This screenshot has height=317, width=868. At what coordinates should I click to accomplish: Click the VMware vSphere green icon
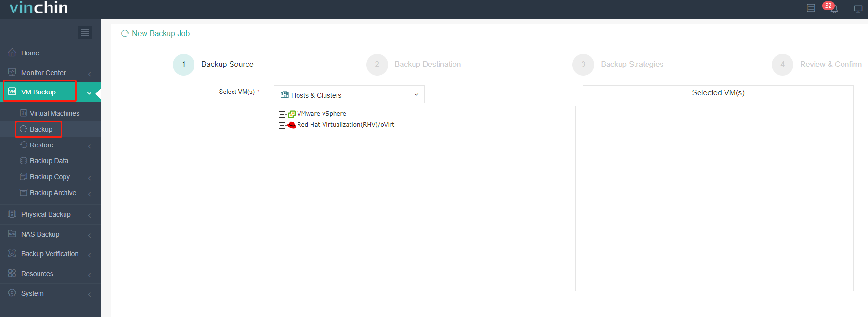point(292,114)
